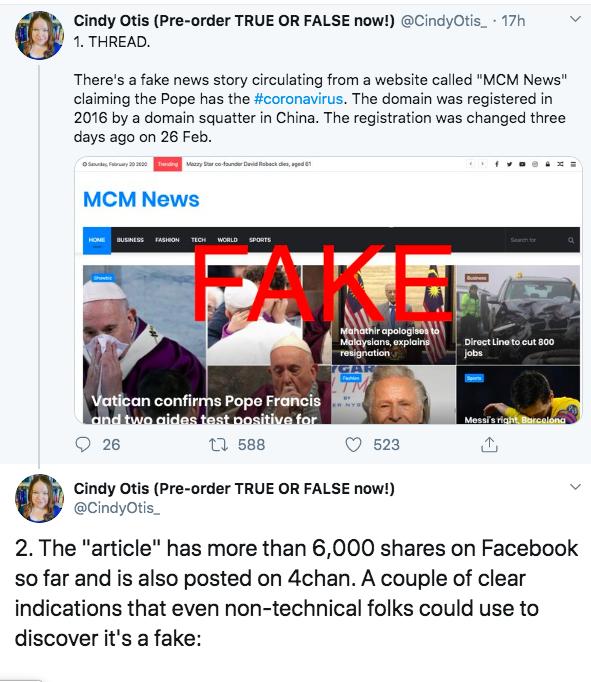Click the red Trending badge in screenshot
The height and width of the screenshot is (682, 591).
click(x=168, y=164)
